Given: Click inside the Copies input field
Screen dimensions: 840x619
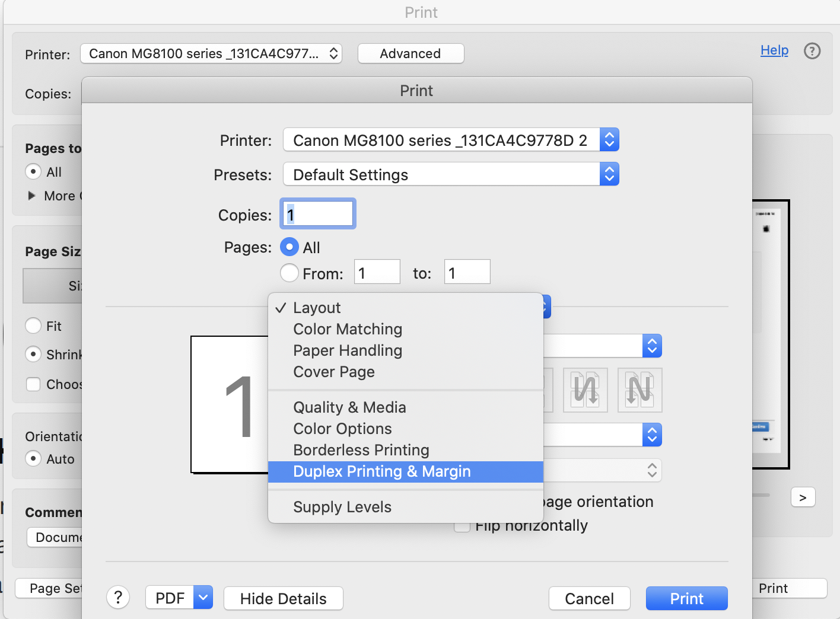Looking at the screenshot, I should 317,213.
